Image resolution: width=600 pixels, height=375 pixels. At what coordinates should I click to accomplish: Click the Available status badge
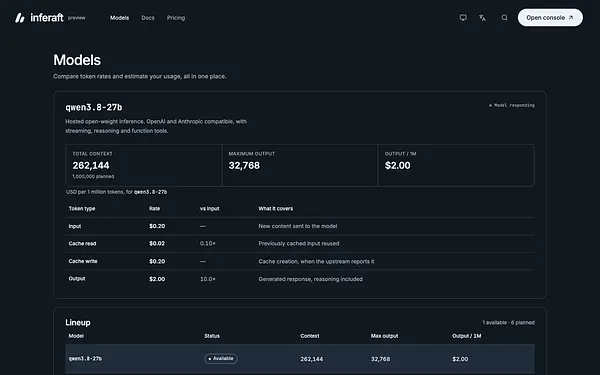point(221,359)
